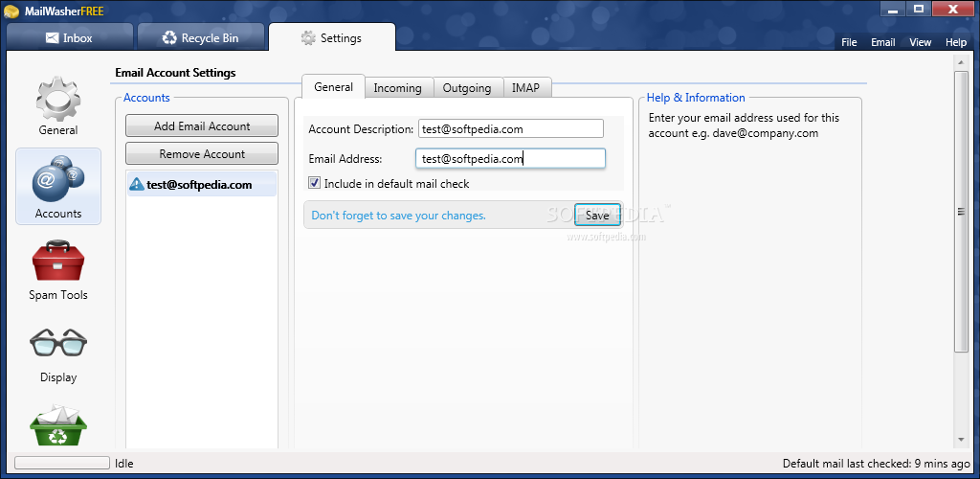Toggle Include in default mail check
This screenshot has height=479, width=980.
coord(314,183)
